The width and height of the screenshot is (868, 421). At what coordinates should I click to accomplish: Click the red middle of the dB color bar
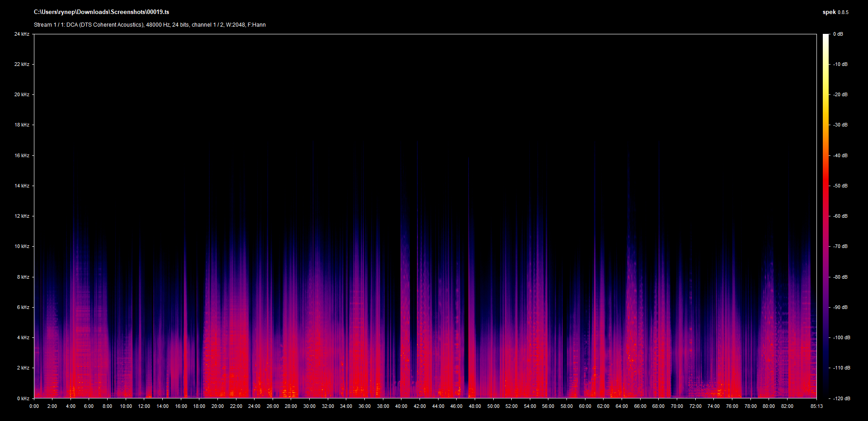click(x=826, y=190)
